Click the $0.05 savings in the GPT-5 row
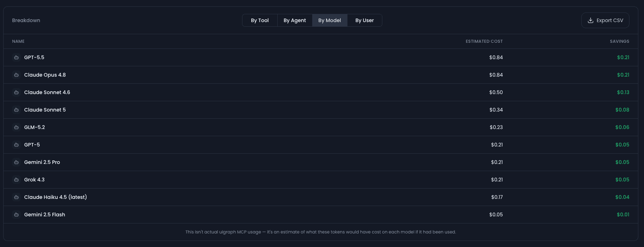644x247 pixels. [x=622, y=145]
